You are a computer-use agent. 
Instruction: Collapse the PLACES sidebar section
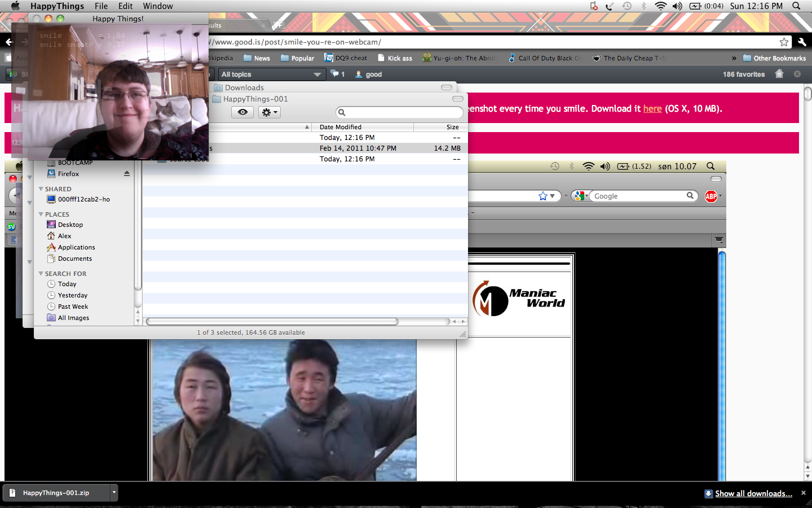(x=41, y=214)
